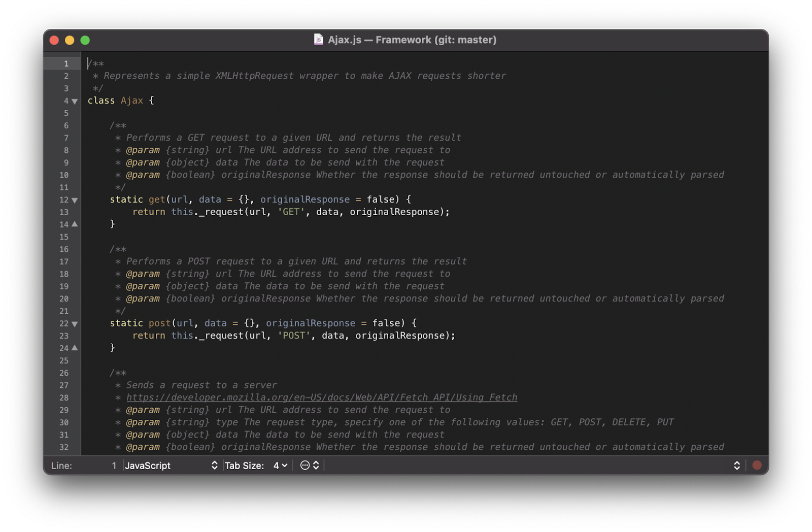Click the green full-screen window button

pyautogui.click(x=85, y=40)
